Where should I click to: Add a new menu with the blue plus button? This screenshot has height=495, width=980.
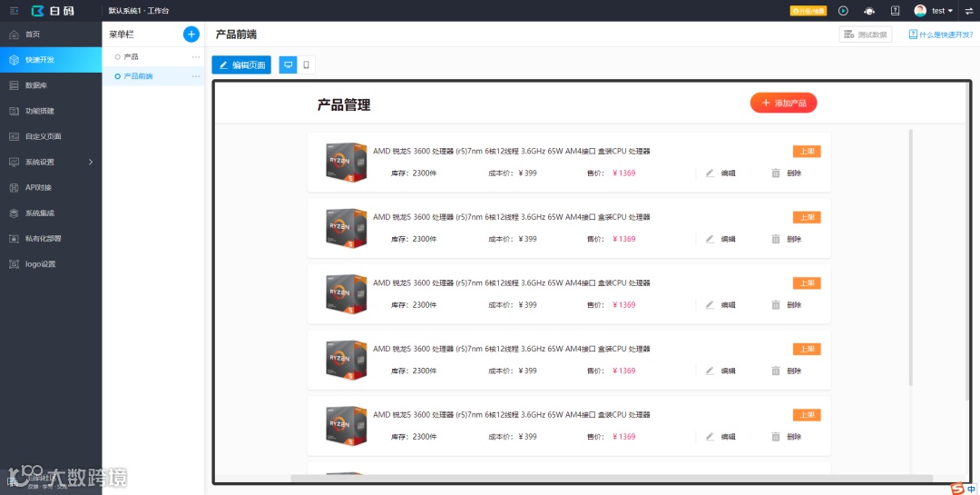point(191,35)
